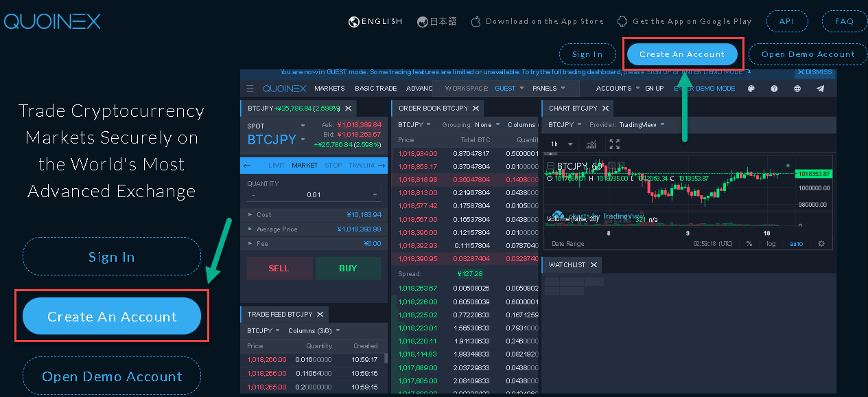Select the MARKET order tab
This screenshot has width=868, height=397.
click(305, 166)
